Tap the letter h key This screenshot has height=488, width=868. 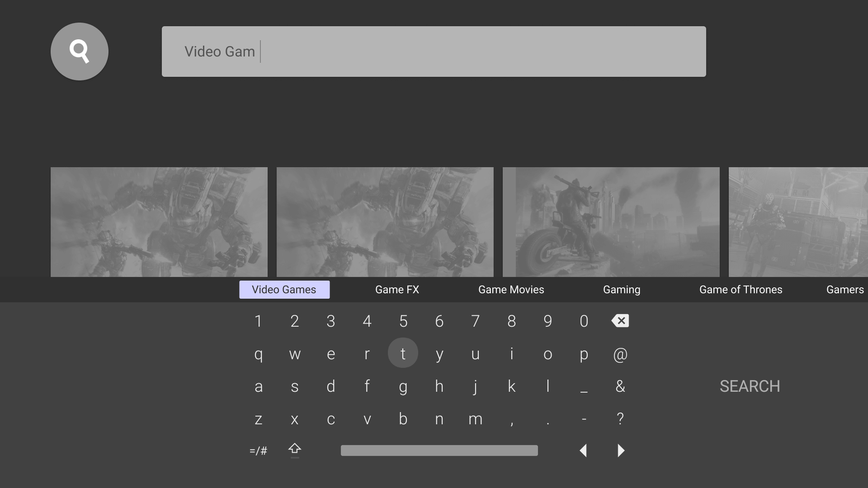(439, 386)
